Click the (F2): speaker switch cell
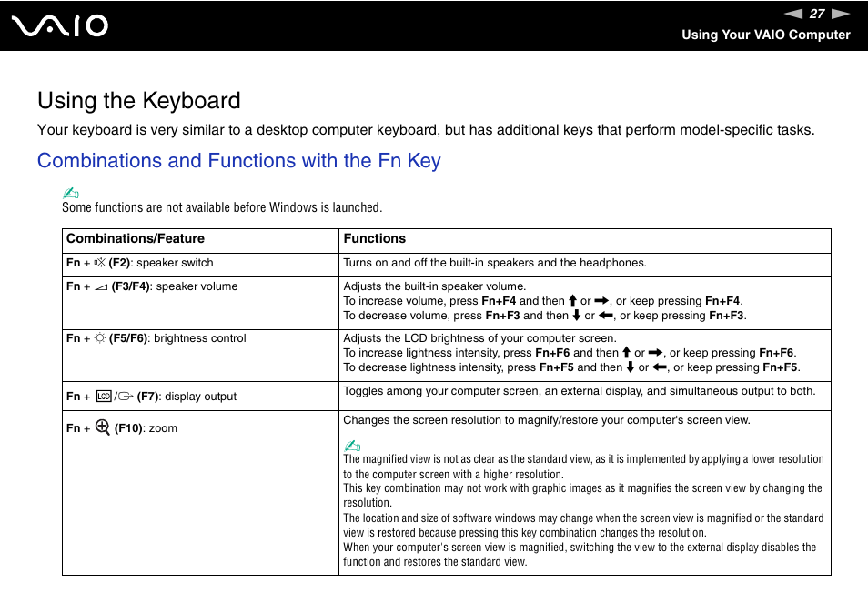 [200, 265]
